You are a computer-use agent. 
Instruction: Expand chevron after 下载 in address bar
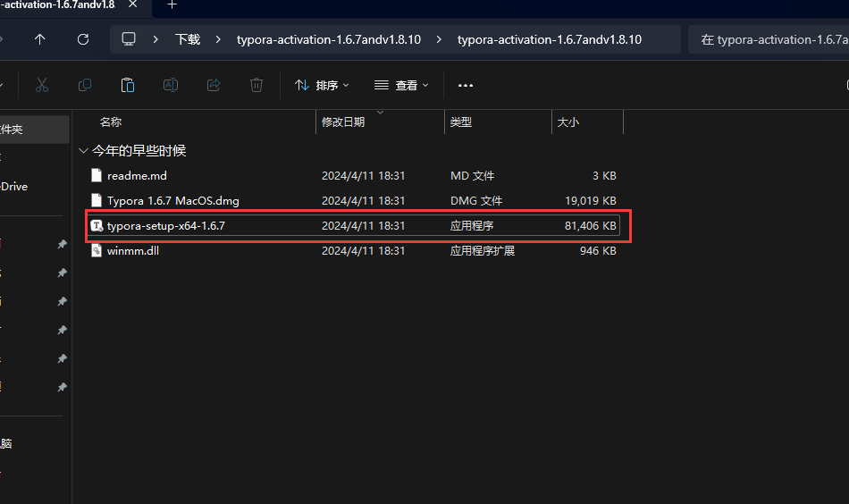[218, 39]
